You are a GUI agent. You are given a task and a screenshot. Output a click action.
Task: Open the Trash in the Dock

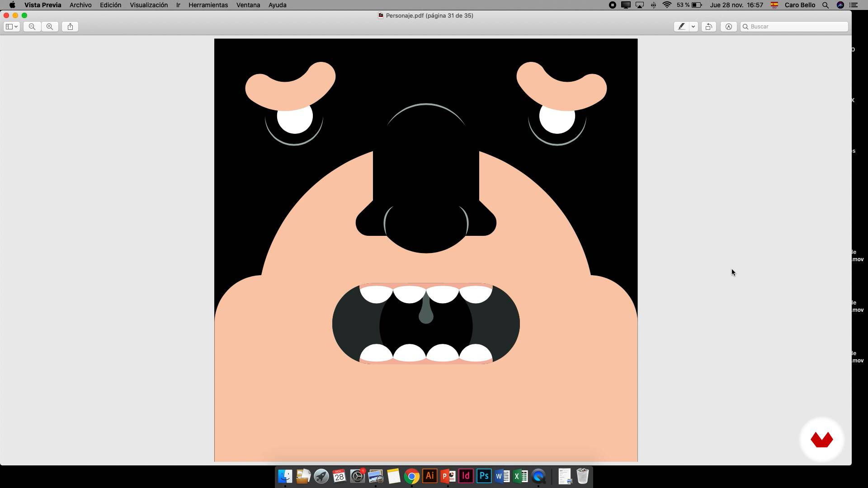click(x=583, y=476)
